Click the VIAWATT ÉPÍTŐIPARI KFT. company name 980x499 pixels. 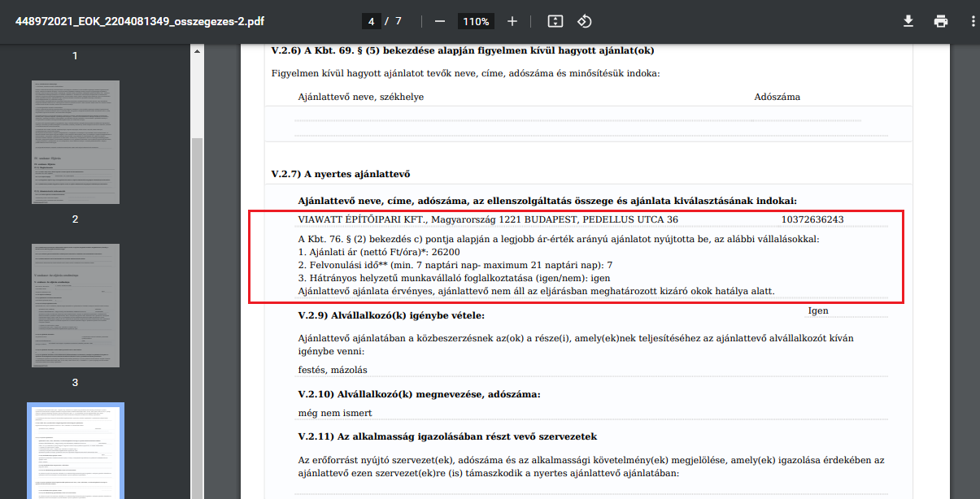(x=362, y=219)
